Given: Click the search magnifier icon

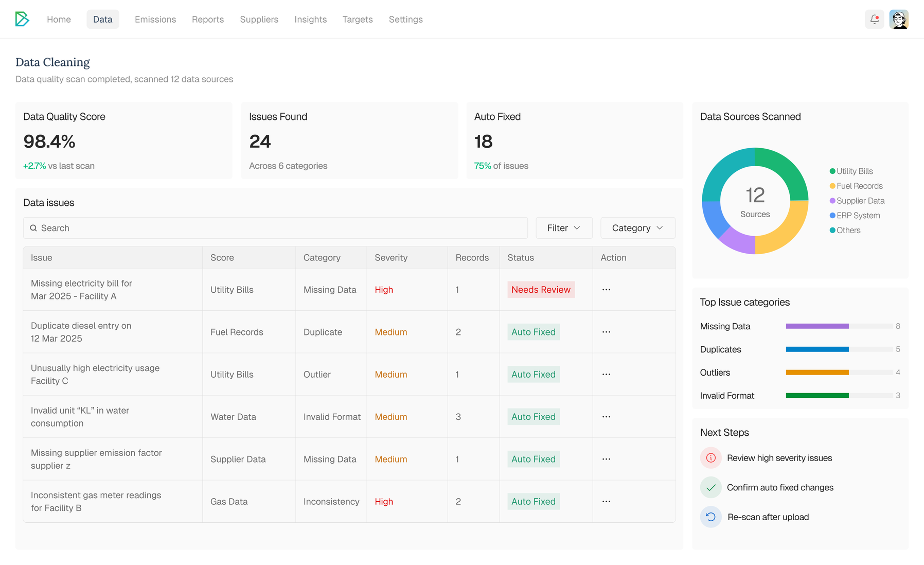Looking at the screenshot, I should click(x=33, y=228).
